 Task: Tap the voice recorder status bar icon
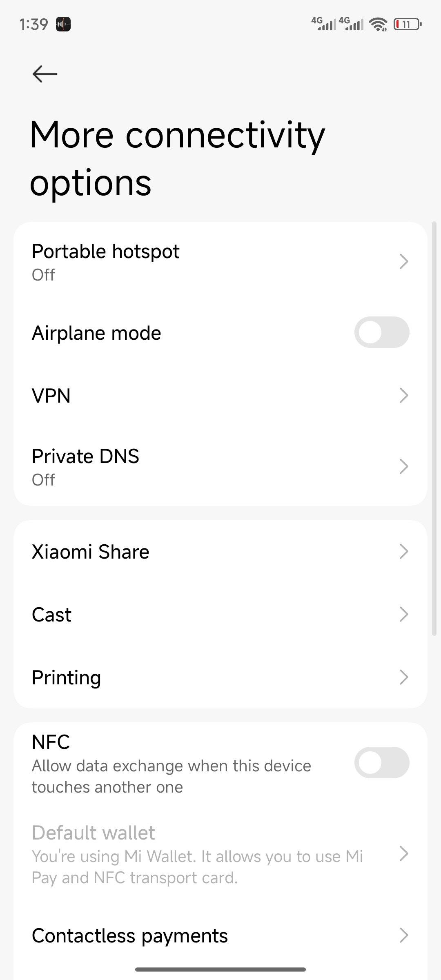click(x=63, y=24)
